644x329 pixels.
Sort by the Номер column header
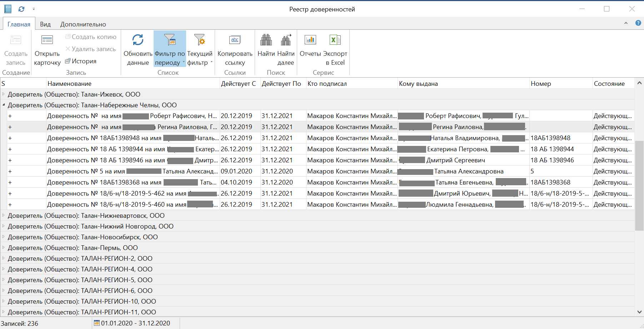[x=561, y=83]
